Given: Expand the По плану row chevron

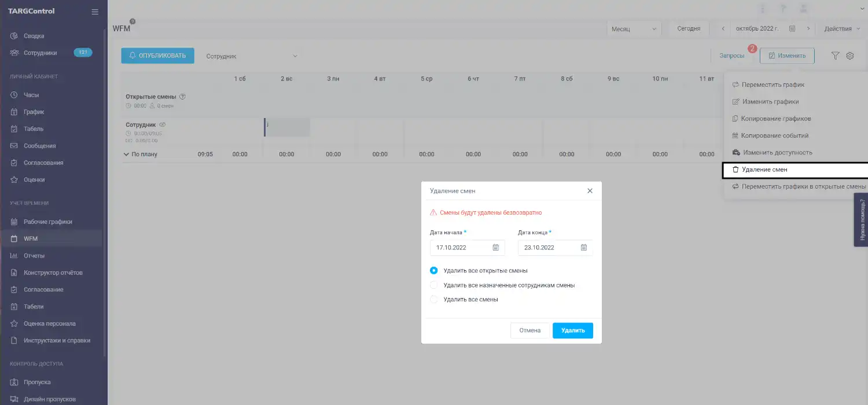Looking at the screenshot, I should click(127, 154).
